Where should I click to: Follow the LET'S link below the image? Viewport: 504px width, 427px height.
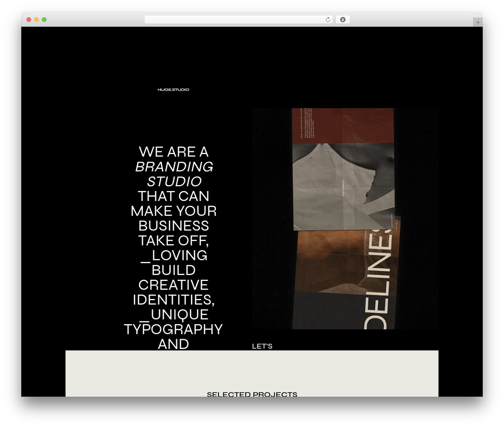tap(262, 346)
